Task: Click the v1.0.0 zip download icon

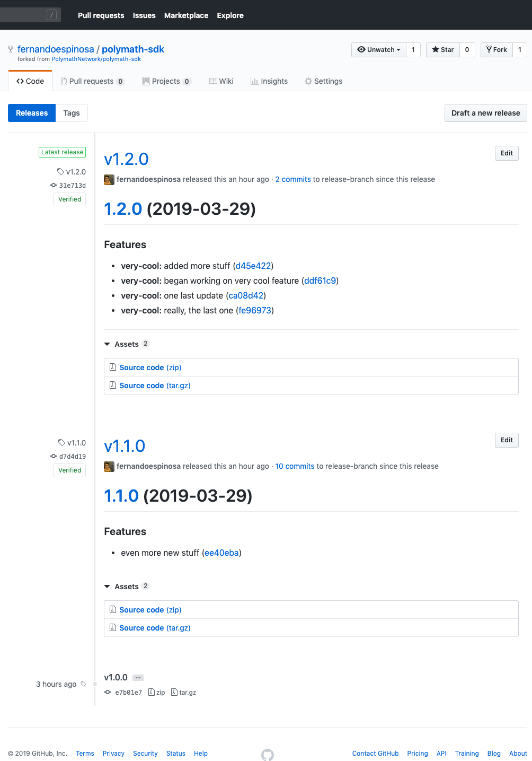Action: tap(152, 692)
